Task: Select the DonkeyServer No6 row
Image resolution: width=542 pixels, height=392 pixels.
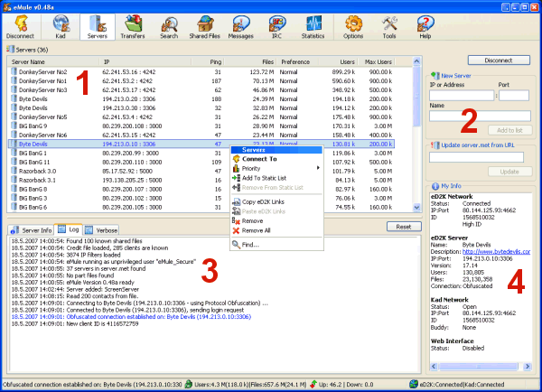Action: [201, 135]
